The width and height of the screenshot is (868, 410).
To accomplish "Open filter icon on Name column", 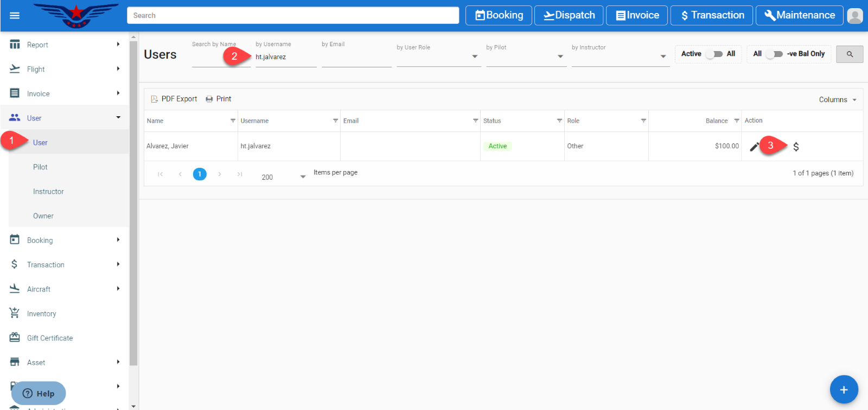I will pyautogui.click(x=233, y=121).
